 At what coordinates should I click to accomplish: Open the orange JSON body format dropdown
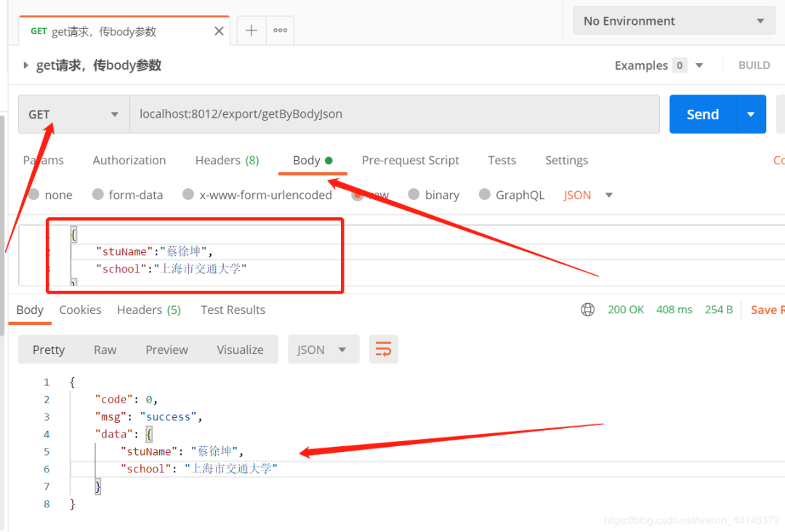pyautogui.click(x=588, y=196)
